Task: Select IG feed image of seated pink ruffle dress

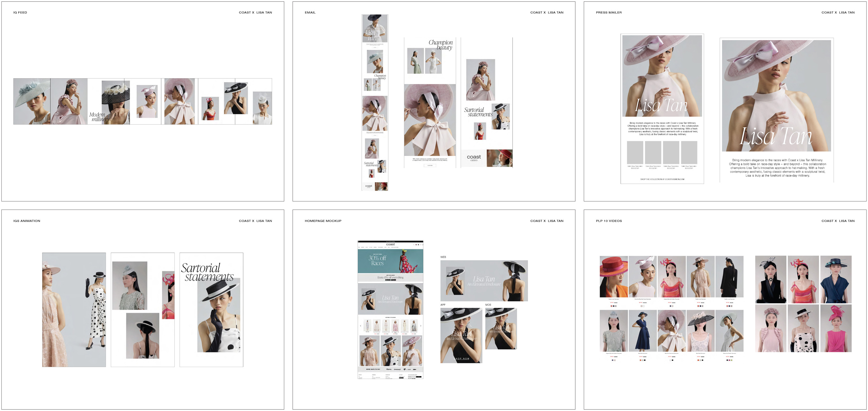Action: (69, 101)
